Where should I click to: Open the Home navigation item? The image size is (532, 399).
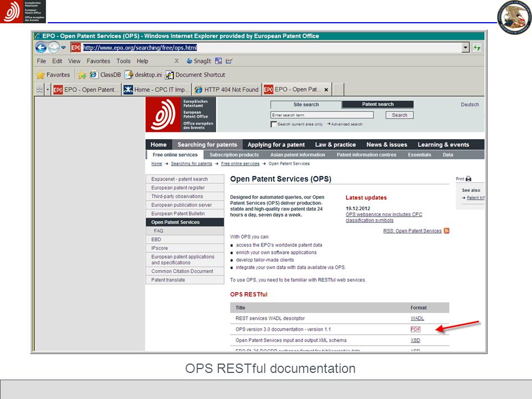click(x=158, y=145)
